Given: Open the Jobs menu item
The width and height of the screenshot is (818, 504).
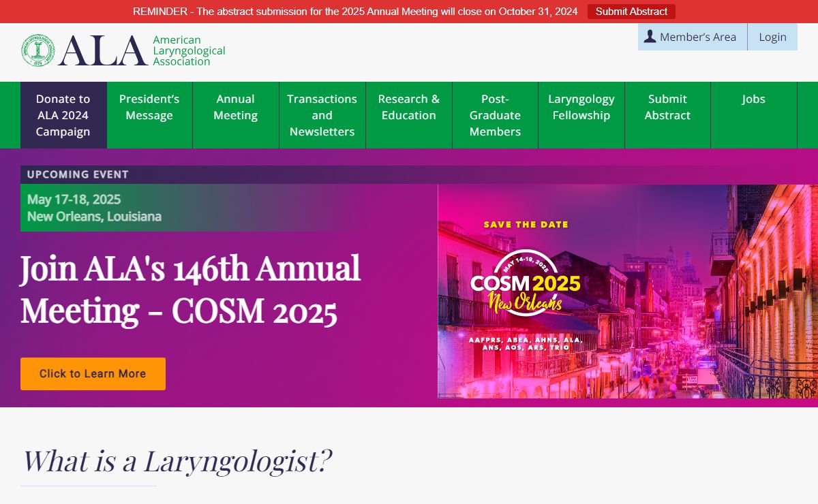Looking at the screenshot, I should (754, 115).
